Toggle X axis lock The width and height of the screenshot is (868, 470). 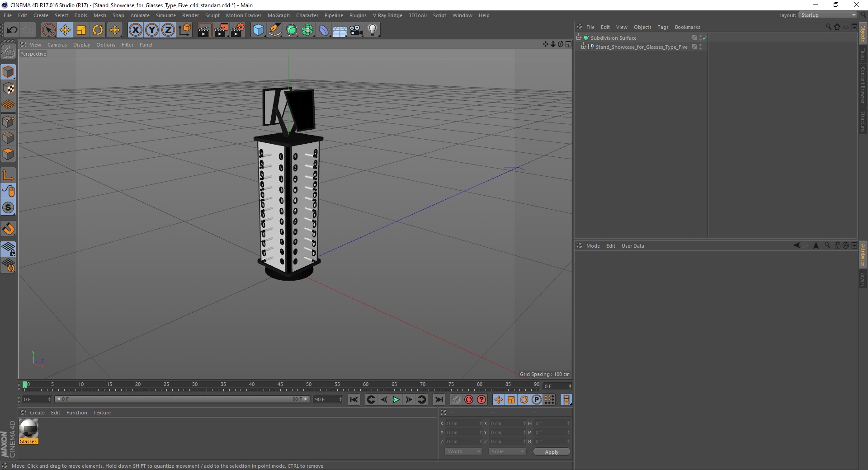coord(135,30)
